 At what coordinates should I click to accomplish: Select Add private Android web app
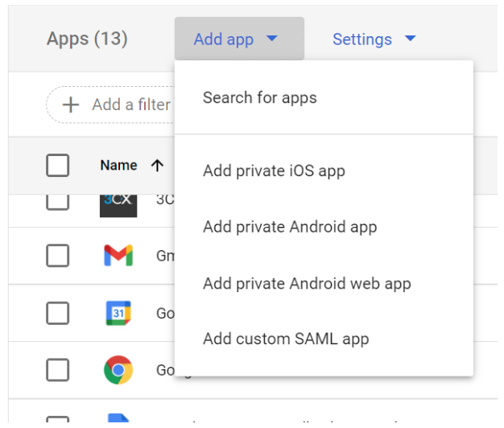pos(324,283)
